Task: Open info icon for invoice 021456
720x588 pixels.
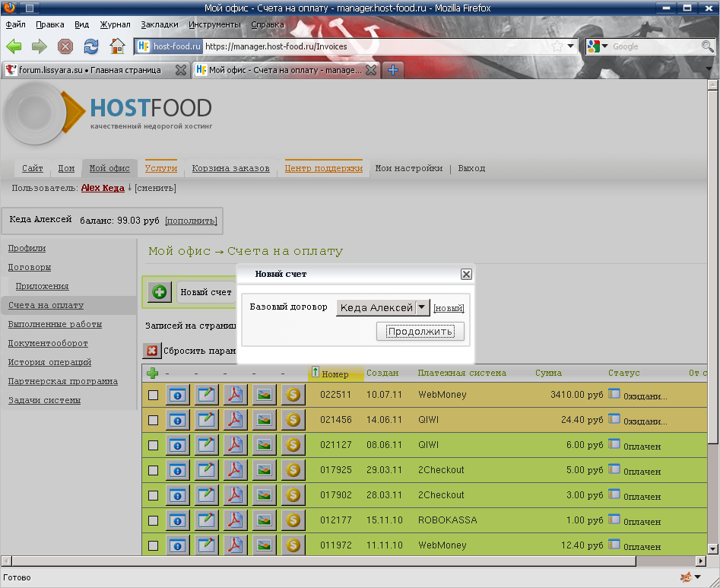Action: coord(177,420)
